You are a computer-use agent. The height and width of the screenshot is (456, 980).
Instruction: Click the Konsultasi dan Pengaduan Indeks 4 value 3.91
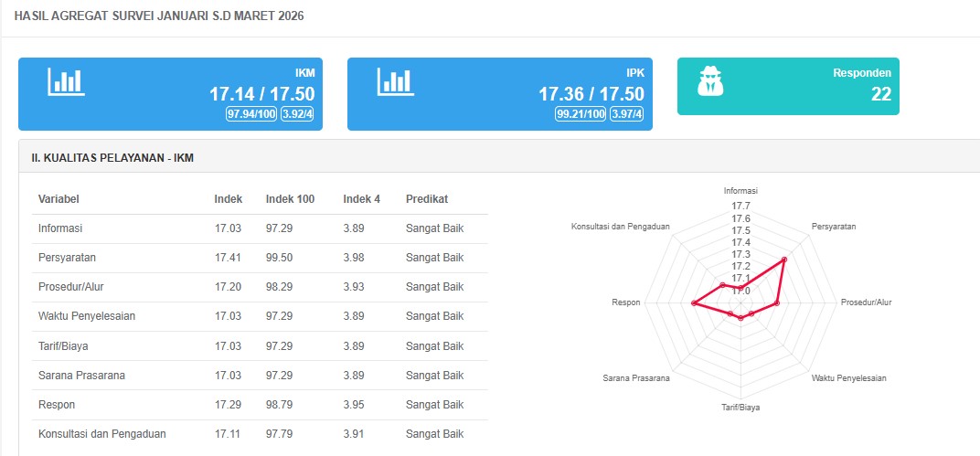353,433
